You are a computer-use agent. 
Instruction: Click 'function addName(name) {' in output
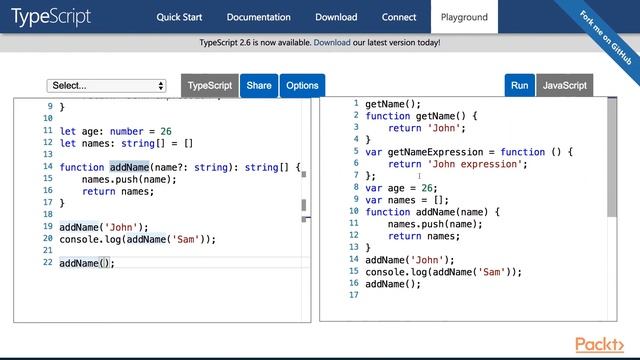pyautogui.click(x=432, y=212)
